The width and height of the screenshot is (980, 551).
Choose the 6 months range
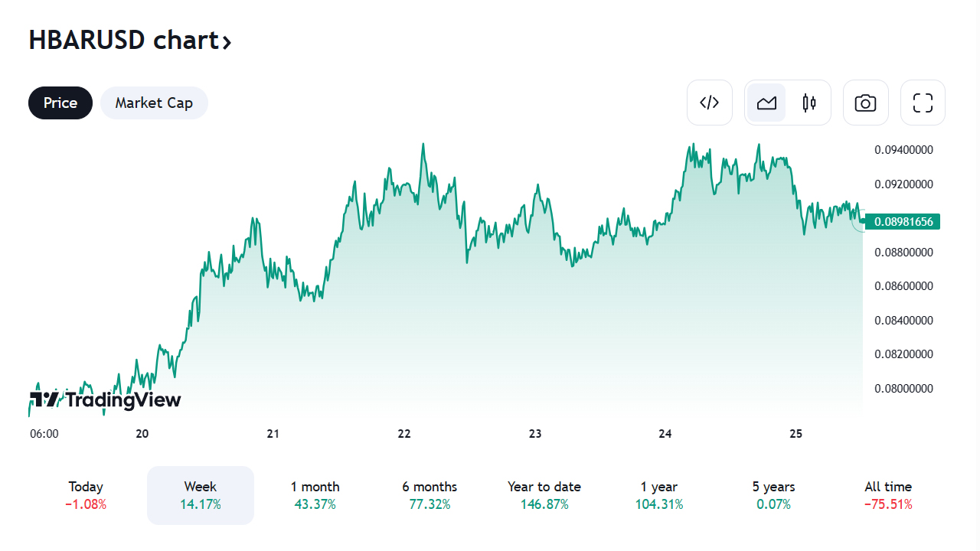click(430, 495)
